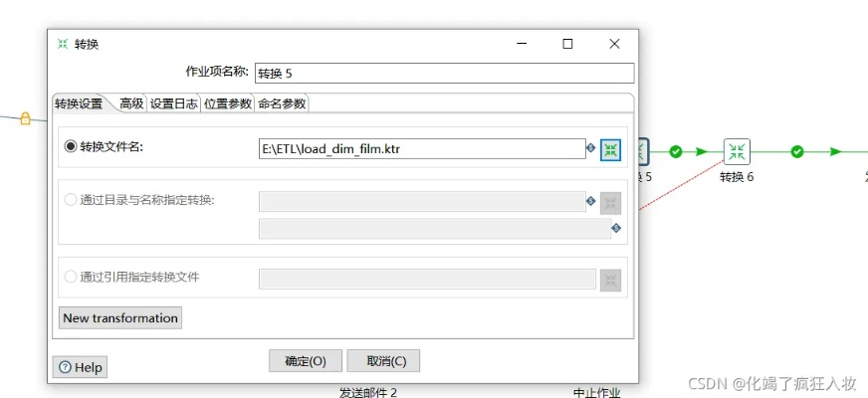Confirm with 确定(O) button
This screenshot has height=398, width=868.
(x=305, y=360)
